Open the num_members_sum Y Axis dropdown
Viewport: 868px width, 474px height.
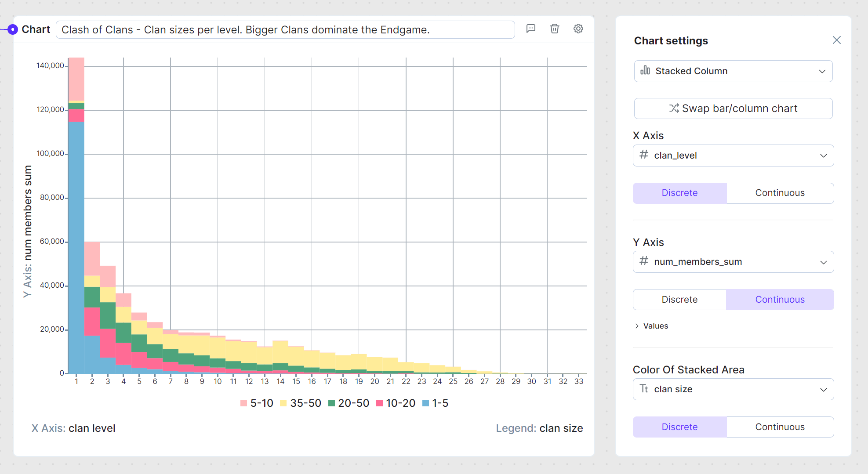[733, 262]
